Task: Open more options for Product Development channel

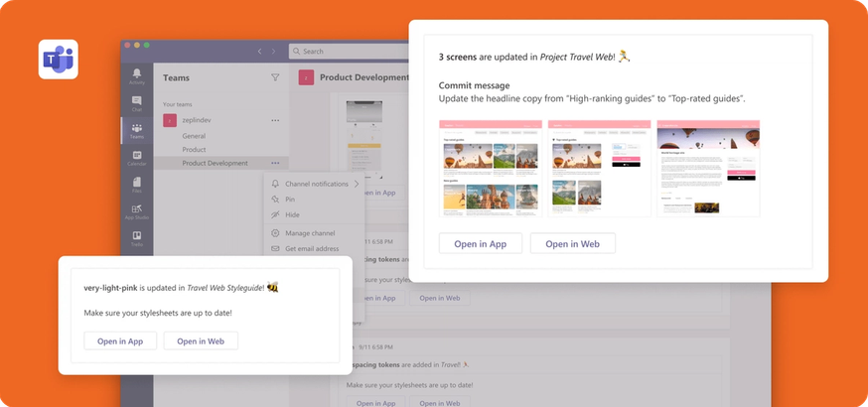Action: (x=275, y=163)
